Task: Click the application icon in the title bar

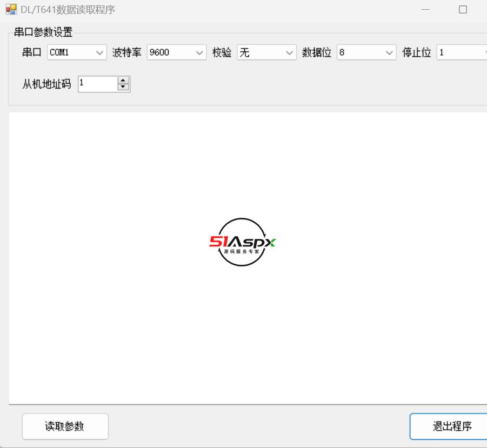Action: coord(11,9)
